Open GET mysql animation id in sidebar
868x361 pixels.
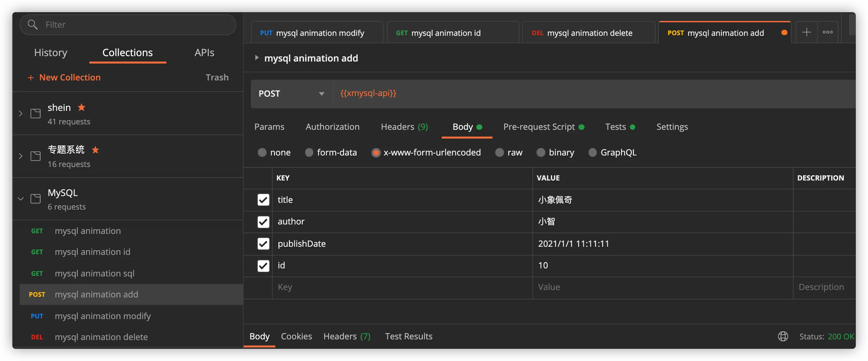[131, 252]
